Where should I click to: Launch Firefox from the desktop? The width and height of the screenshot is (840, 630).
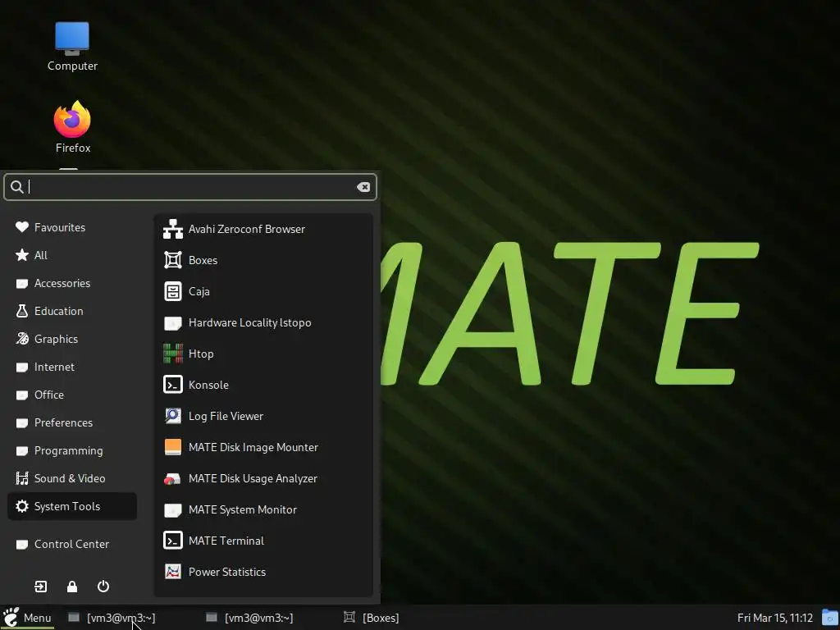pos(72,127)
